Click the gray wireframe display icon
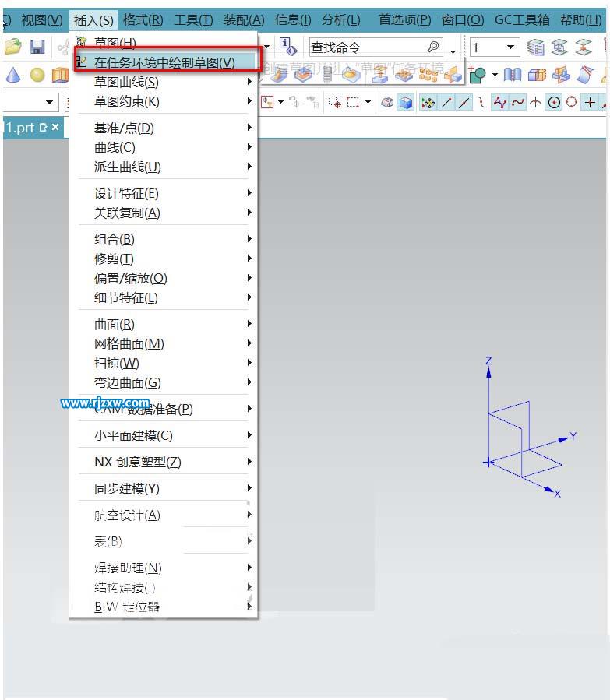The image size is (610, 700). pyautogui.click(x=388, y=103)
